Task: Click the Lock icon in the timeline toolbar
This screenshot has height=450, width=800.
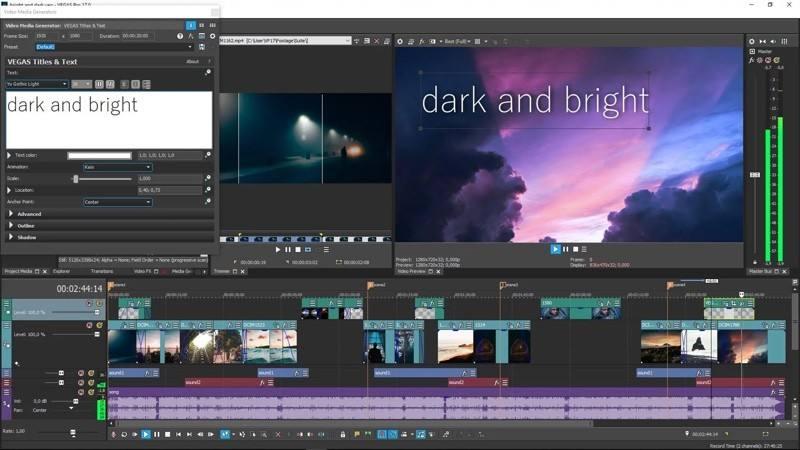Action: 343,434
